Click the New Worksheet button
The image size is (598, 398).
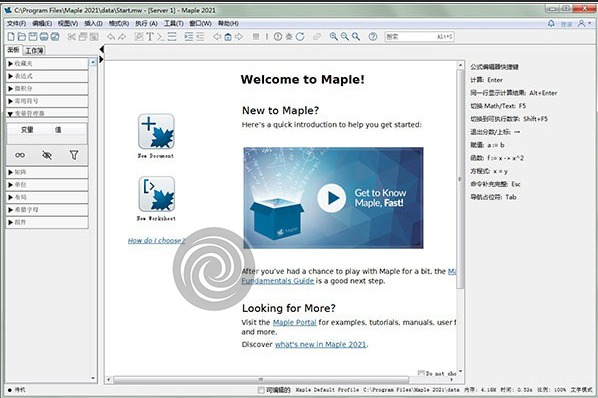[x=156, y=199]
